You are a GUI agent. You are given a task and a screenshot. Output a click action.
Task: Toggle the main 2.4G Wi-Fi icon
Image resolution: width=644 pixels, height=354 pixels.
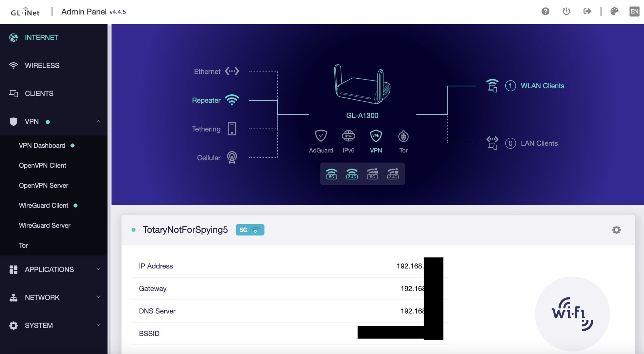352,174
